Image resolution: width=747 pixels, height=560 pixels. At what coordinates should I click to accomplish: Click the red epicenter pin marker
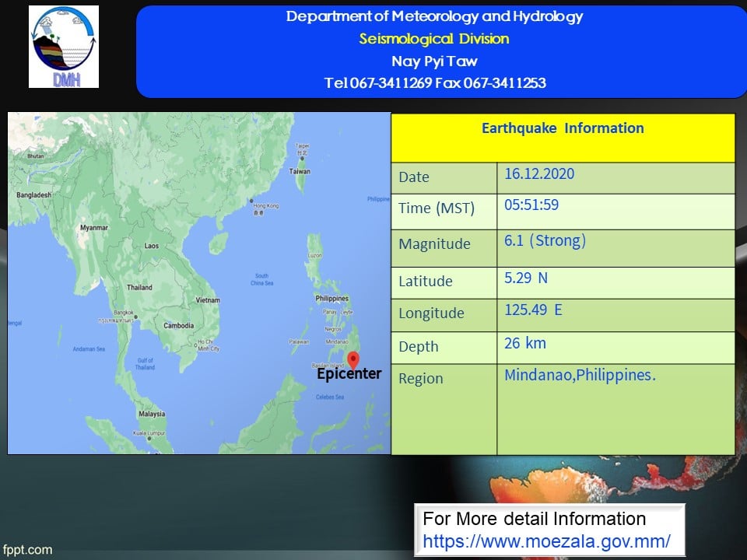pyautogui.click(x=353, y=359)
